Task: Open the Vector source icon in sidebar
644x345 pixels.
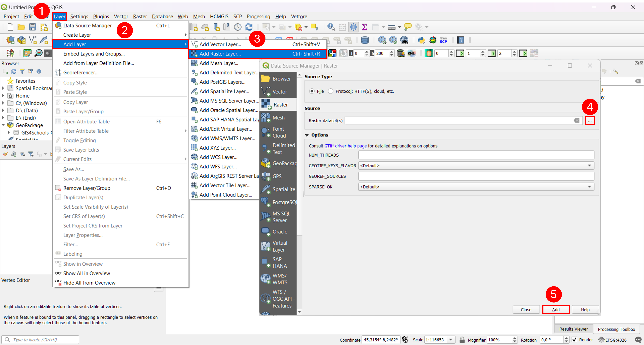Action: point(278,92)
